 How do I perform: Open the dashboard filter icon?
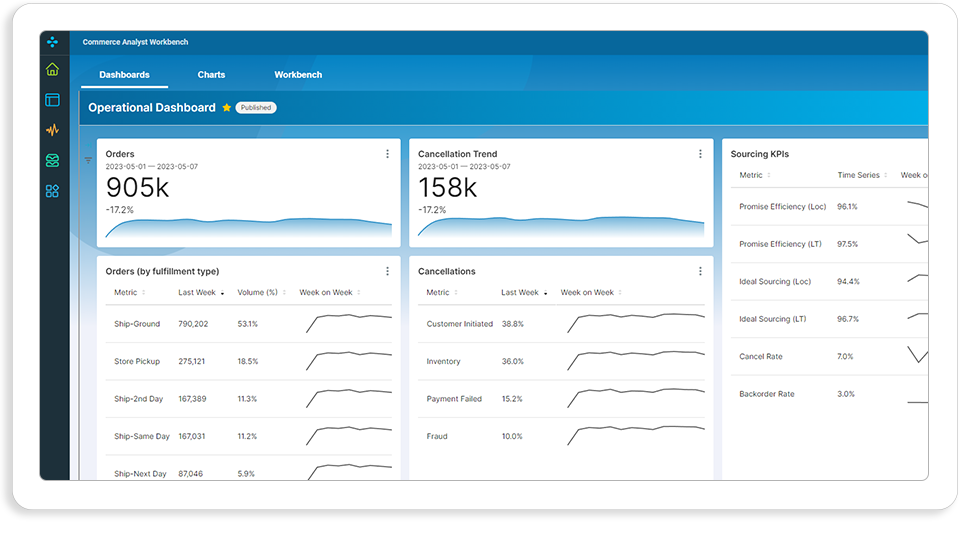[x=88, y=160]
